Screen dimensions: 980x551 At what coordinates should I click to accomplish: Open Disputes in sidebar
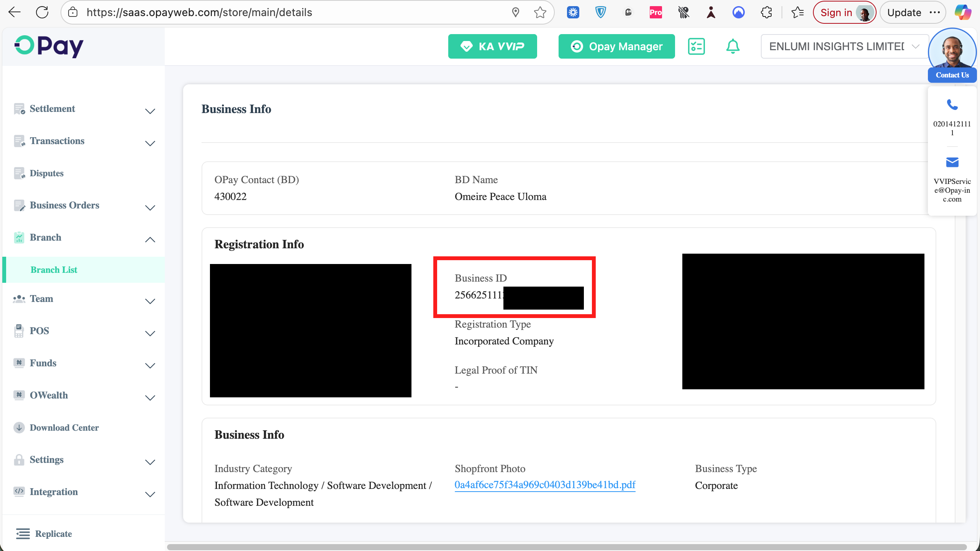click(x=46, y=173)
